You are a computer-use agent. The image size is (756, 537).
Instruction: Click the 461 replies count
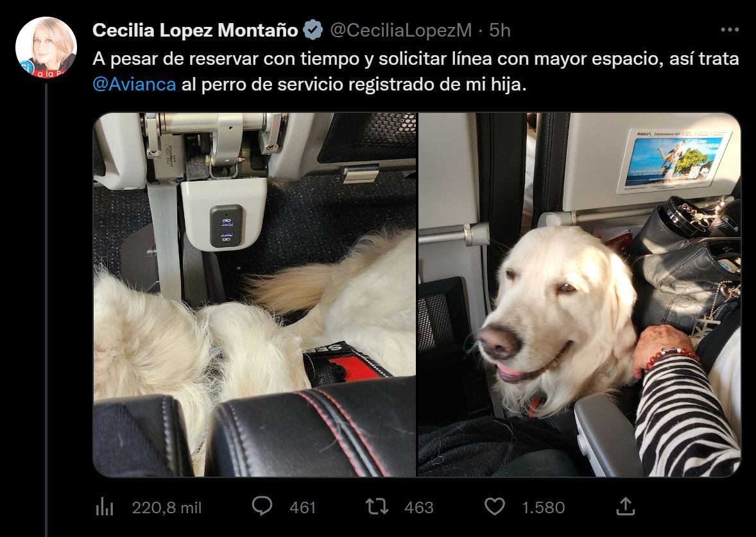point(302,507)
